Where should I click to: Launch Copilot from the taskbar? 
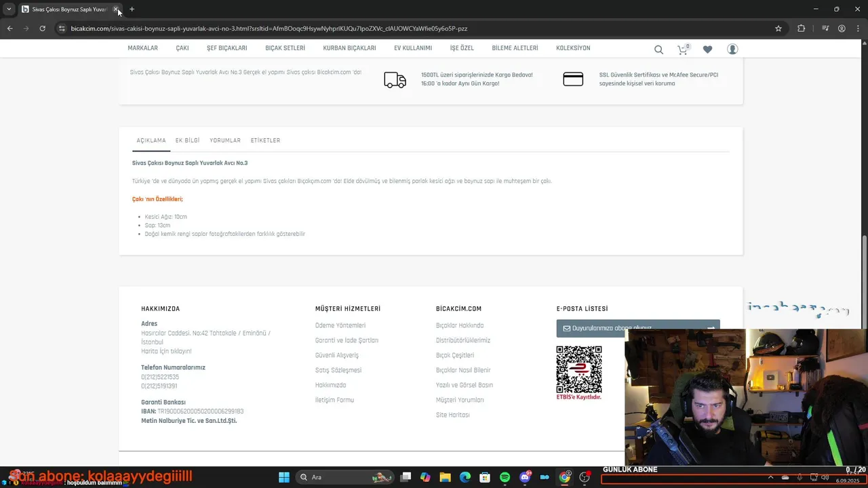pos(425,477)
